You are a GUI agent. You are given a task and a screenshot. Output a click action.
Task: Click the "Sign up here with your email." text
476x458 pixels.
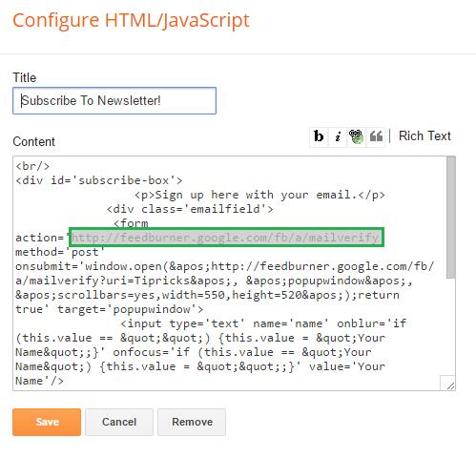257,195
